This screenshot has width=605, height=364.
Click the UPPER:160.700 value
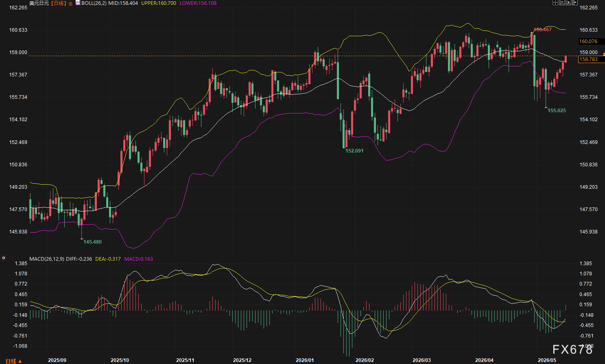click(x=159, y=3)
